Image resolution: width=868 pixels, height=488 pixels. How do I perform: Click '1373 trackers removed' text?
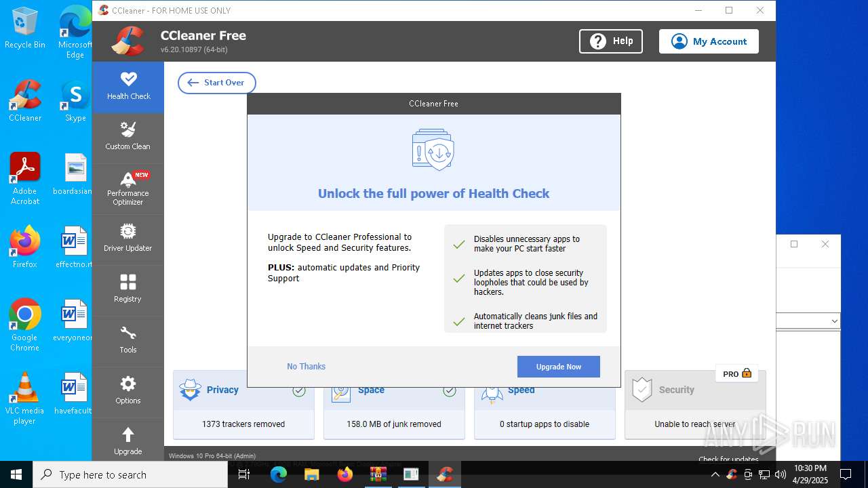[243, 424]
